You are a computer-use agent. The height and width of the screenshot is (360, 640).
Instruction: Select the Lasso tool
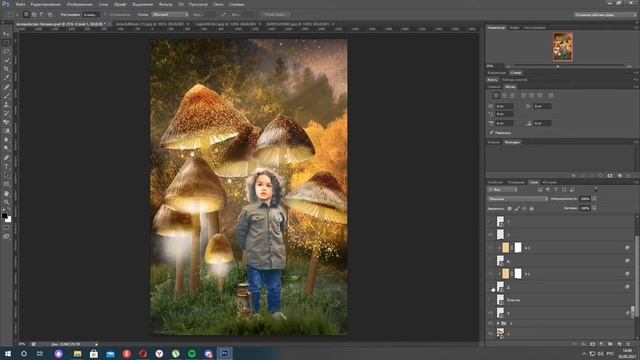[6, 52]
